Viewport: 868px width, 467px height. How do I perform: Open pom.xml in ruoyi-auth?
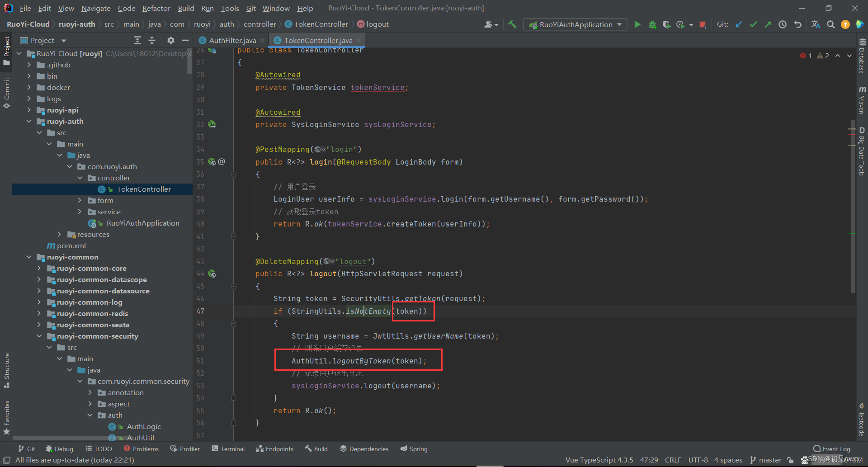pos(71,245)
